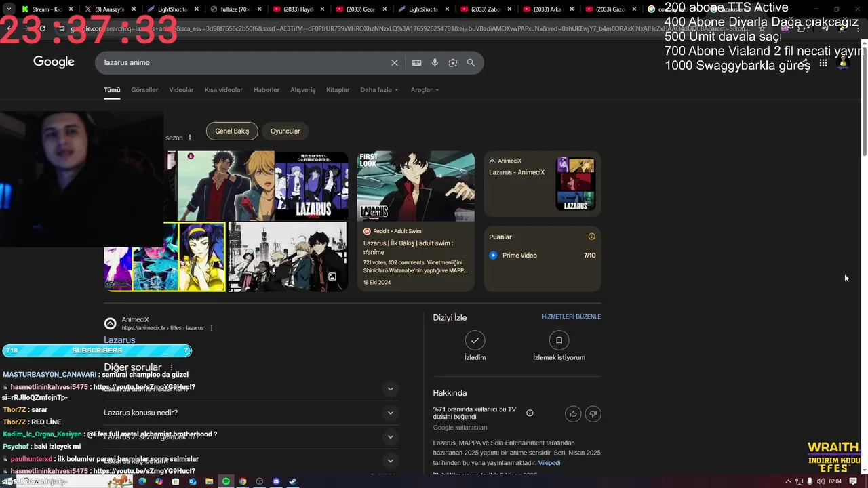Click the Google logo
The width and height of the screenshot is (868, 488).
(x=54, y=62)
